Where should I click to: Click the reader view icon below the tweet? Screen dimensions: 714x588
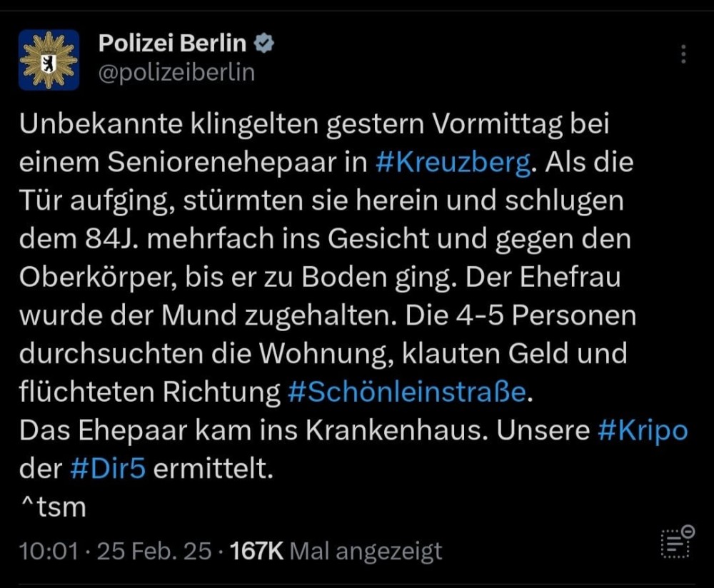[678, 542]
